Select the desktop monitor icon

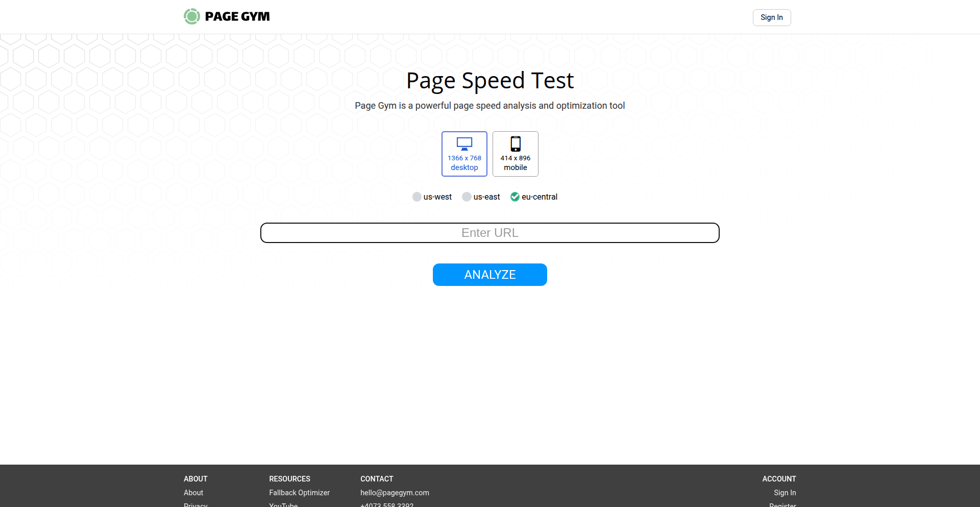click(464, 144)
